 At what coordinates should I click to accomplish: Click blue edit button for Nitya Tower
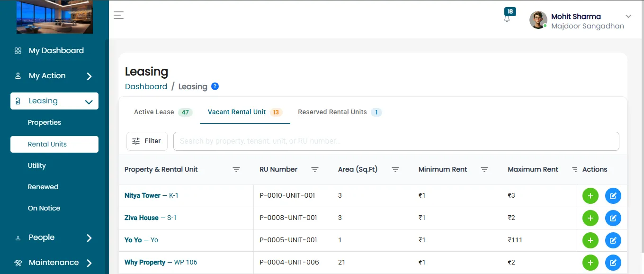pos(613,196)
